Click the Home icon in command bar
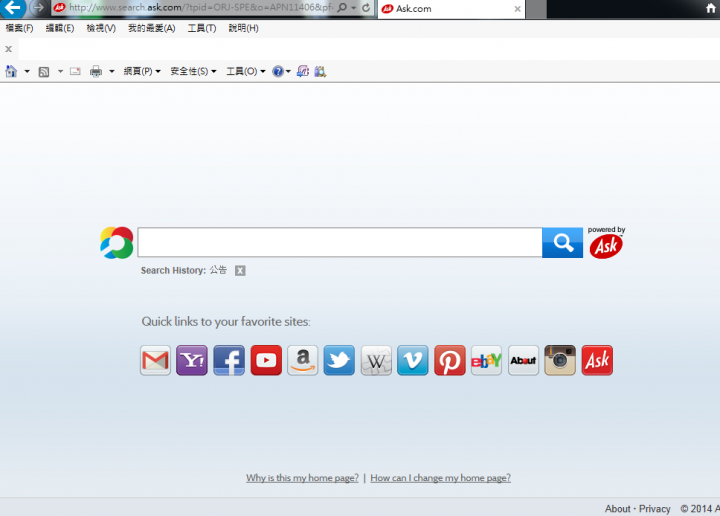This screenshot has height=516, width=720. [x=11, y=71]
